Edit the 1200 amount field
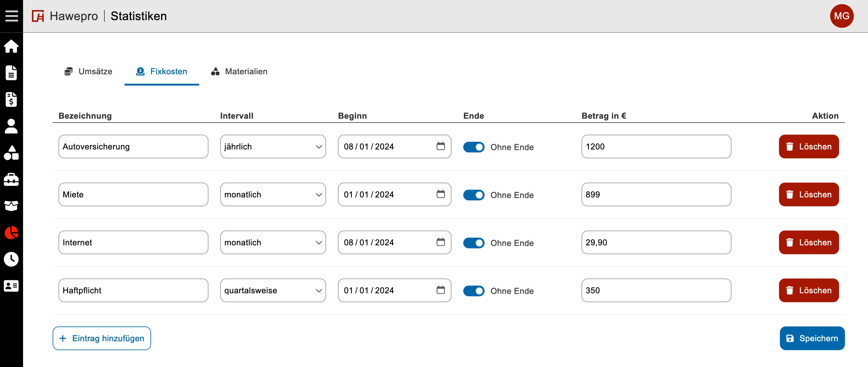Screen dimensions: 868x367 pyautogui.click(x=656, y=147)
